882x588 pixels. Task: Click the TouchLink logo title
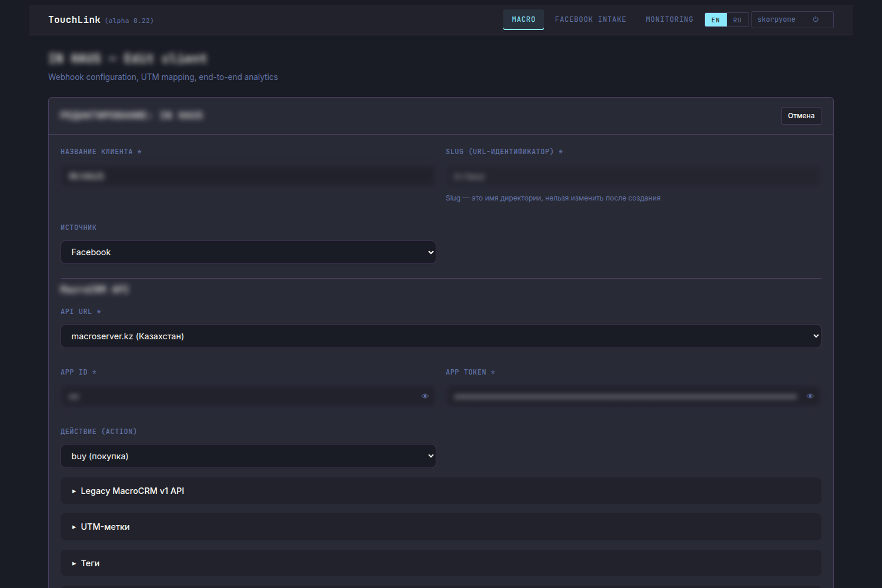(74, 20)
